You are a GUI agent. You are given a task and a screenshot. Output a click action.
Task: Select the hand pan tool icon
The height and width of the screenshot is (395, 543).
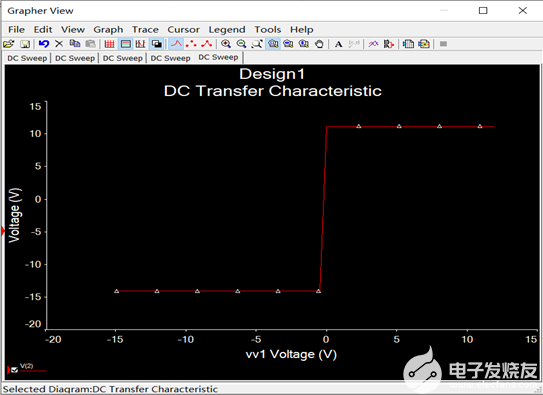tap(319, 44)
